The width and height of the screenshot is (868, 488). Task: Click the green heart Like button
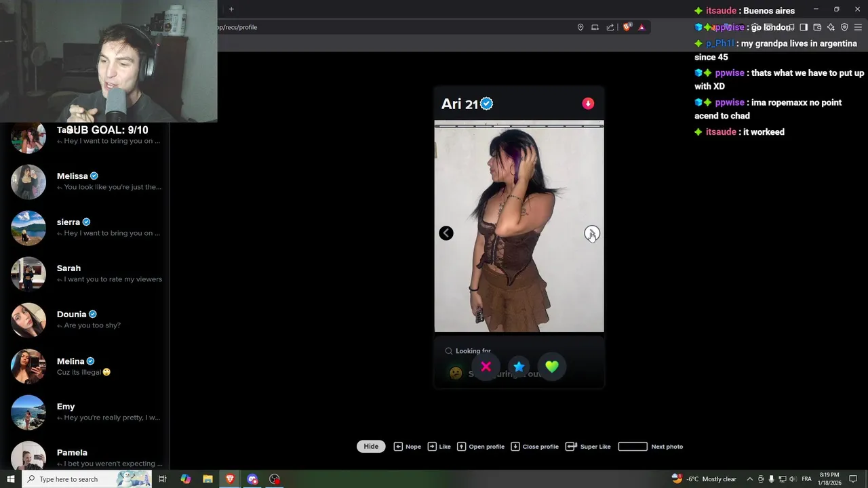click(552, 367)
